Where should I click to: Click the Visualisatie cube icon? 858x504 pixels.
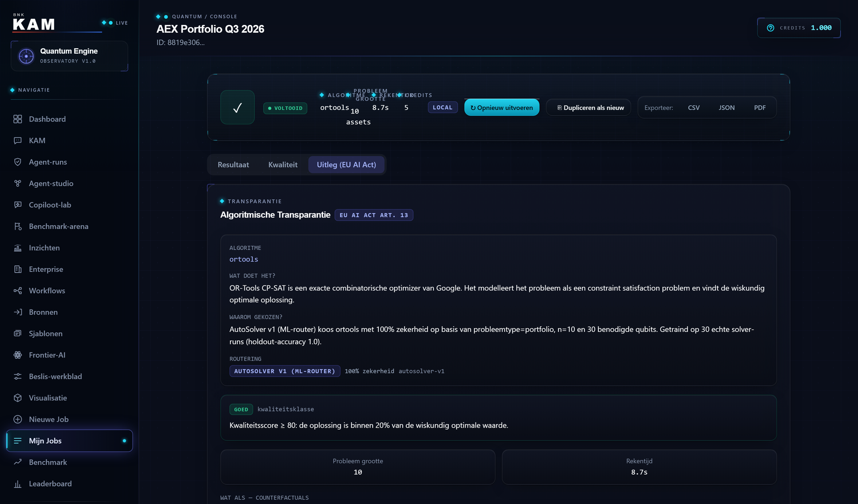[17, 398]
